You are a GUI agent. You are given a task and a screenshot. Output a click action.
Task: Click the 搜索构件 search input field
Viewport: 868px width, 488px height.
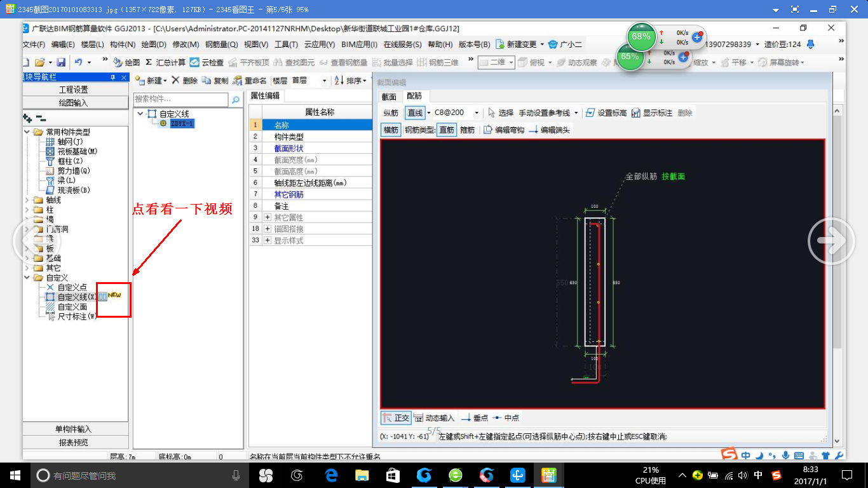180,100
